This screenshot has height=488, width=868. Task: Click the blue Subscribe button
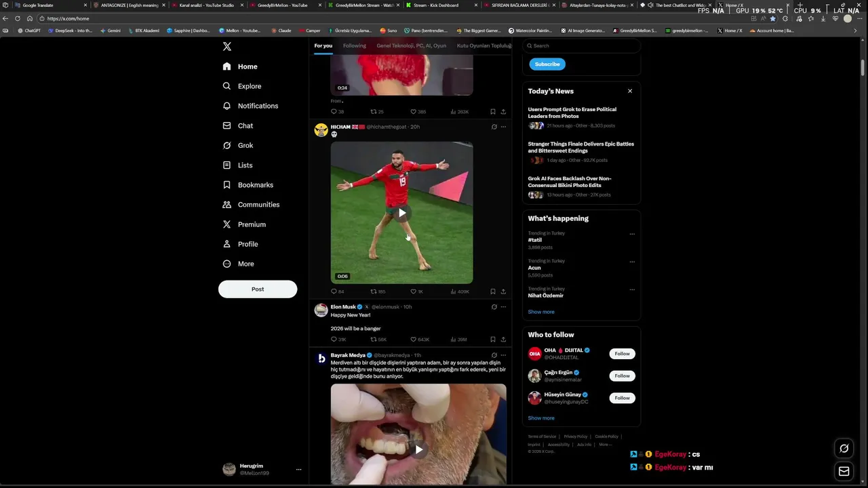click(547, 64)
